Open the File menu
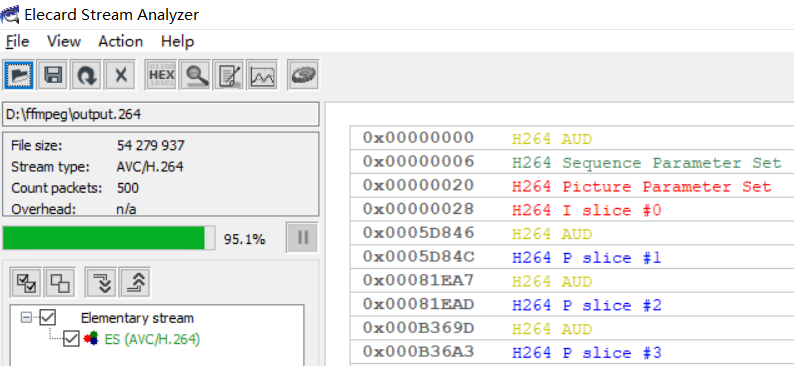This screenshot has height=366, width=794. click(18, 41)
